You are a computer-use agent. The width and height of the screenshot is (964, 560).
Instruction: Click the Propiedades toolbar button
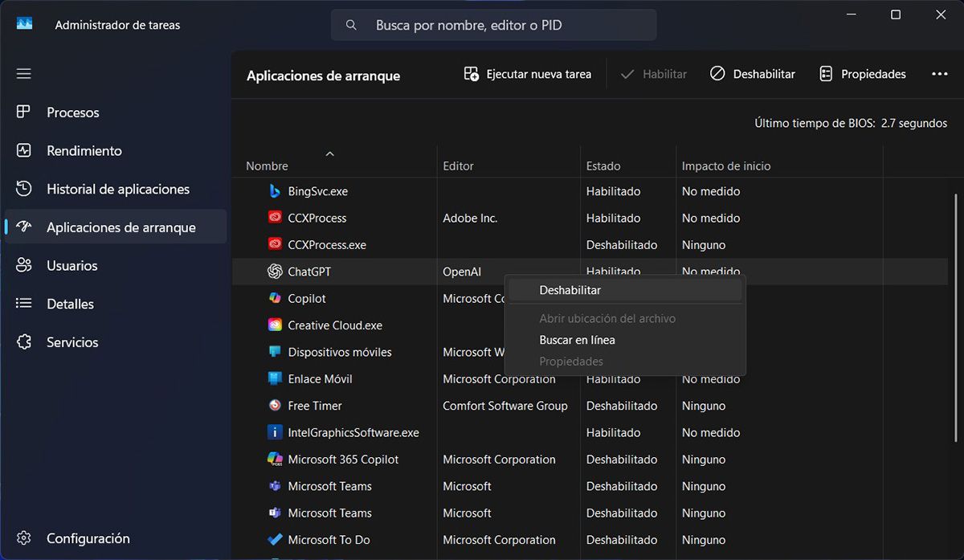pos(863,74)
